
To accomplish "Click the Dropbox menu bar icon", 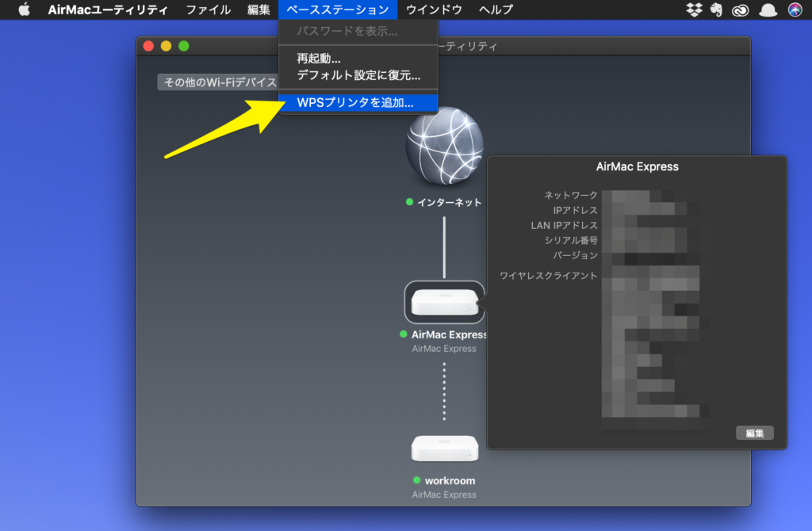I will click(694, 10).
